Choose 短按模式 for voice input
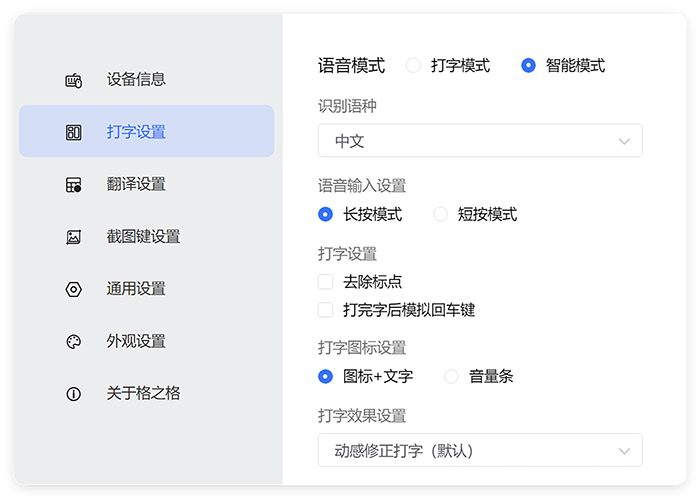 pyautogui.click(x=440, y=214)
